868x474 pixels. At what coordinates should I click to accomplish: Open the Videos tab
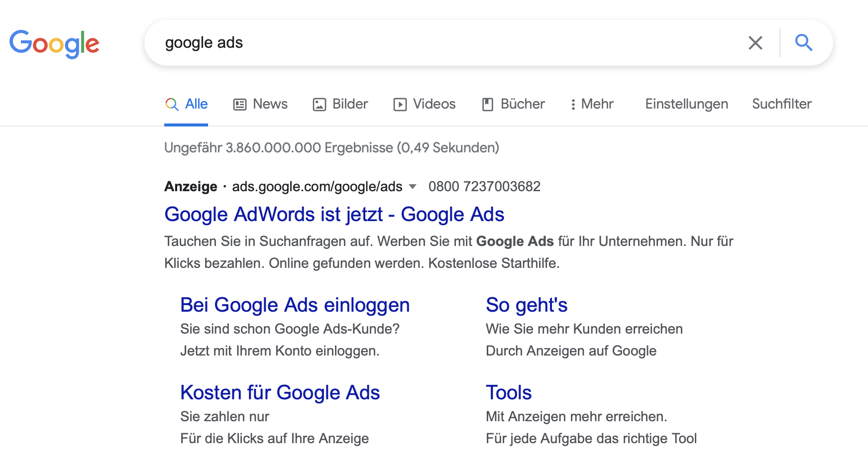[425, 104]
